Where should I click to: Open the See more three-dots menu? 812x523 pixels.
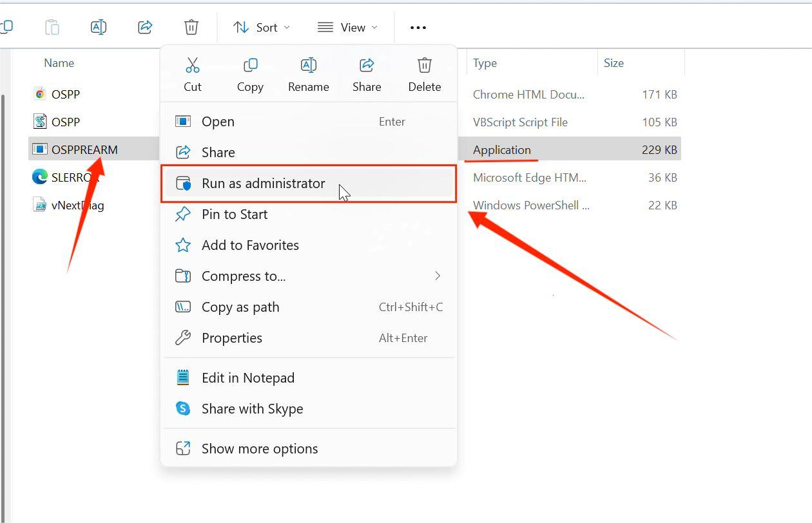(418, 28)
